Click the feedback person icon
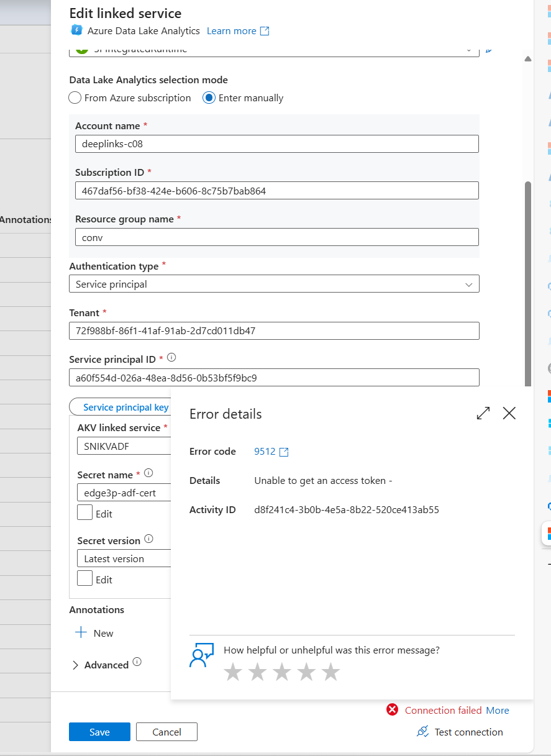The height and width of the screenshot is (756, 551). click(x=202, y=656)
